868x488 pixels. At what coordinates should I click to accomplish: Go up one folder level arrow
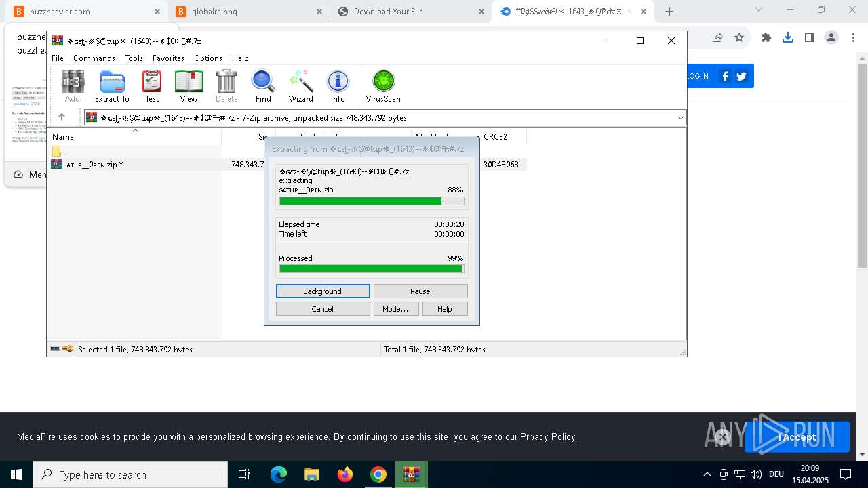[62, 117]
